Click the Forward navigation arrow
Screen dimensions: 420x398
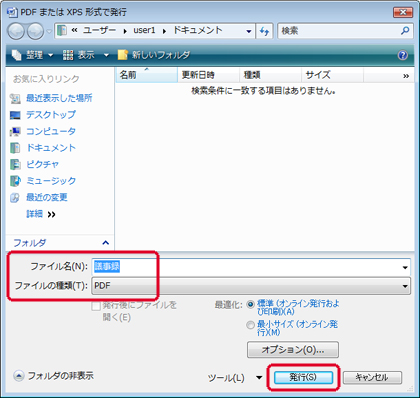tap(35, 31)
